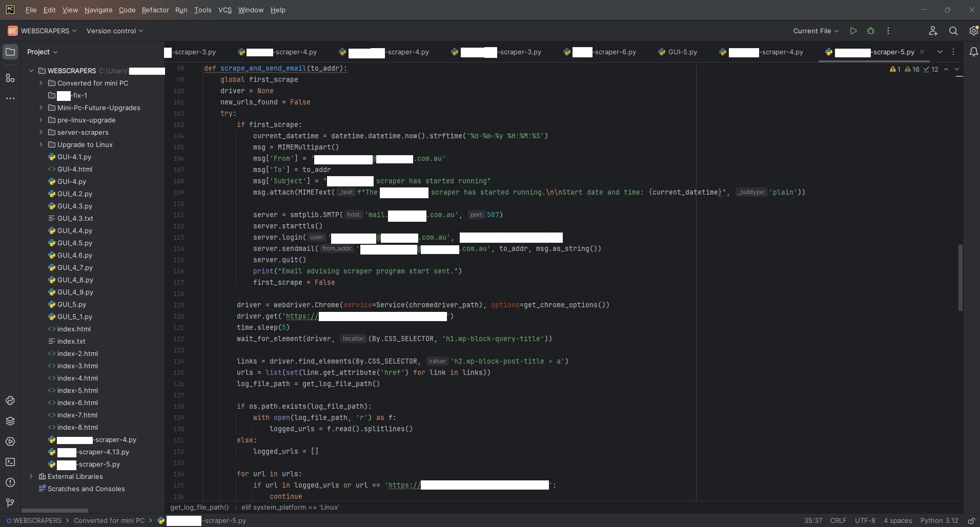
Task: Select index-8.html in project tree
Action: [77, 427]
